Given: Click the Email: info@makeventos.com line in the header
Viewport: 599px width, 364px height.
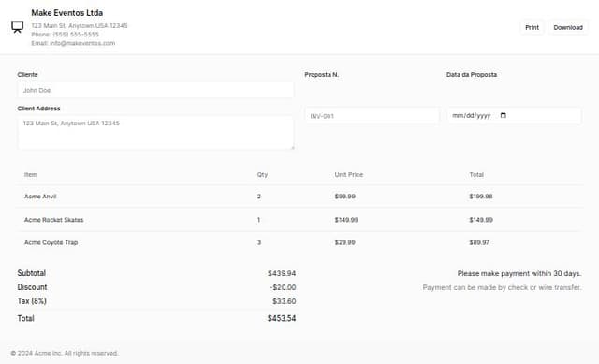Looking at the screenshot, I should (x=73, y=43).
